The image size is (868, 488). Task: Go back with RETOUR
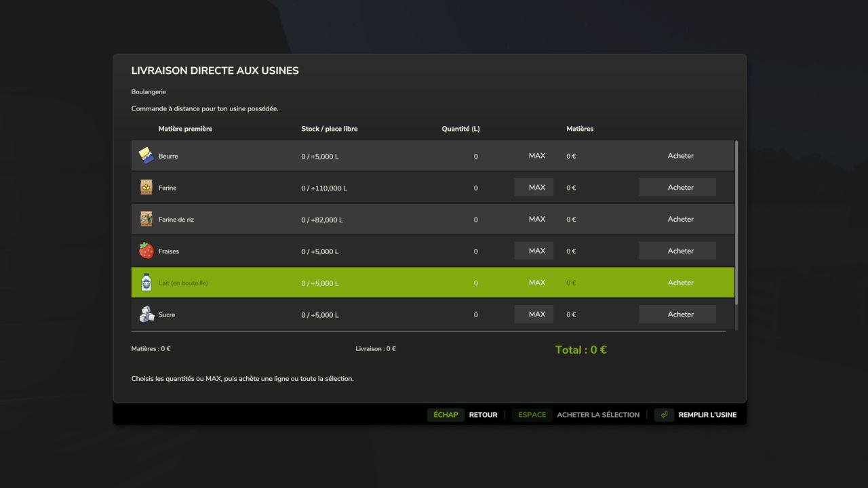(483, 415)
